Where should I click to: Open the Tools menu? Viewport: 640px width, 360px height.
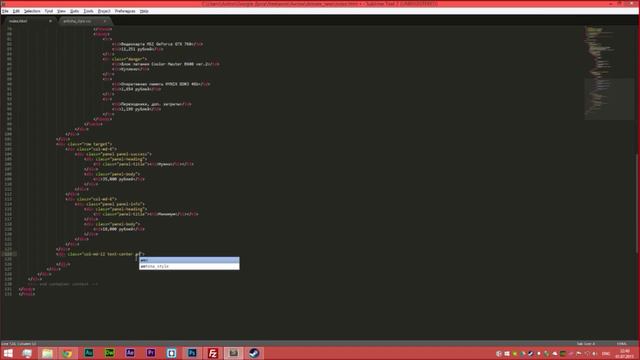pyautogui.click(x=88, y=11)
